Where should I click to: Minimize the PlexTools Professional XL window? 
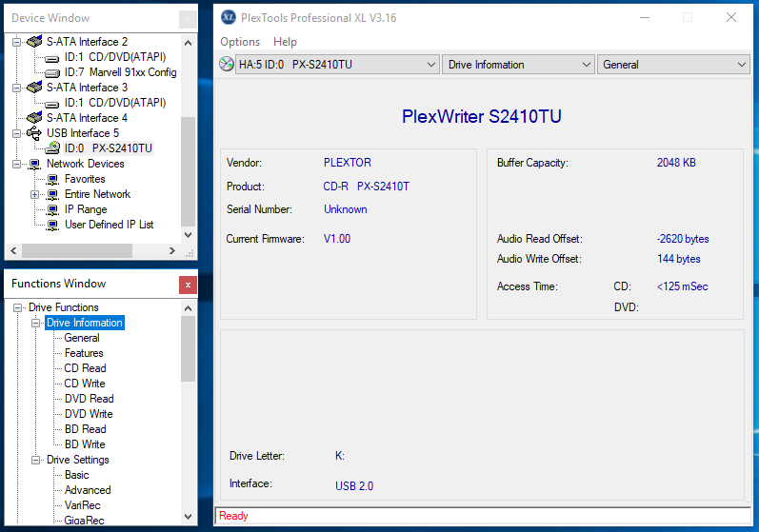click(x=645, y=18)
